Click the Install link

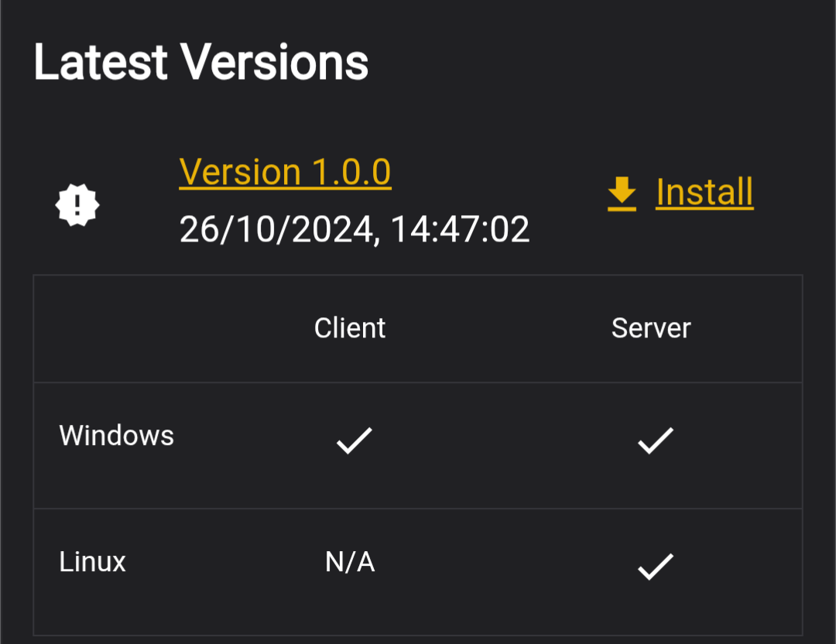pos(704,192)
